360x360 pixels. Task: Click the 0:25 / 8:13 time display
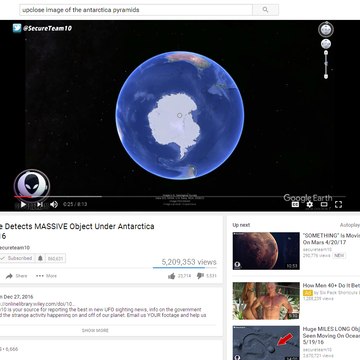75,204
